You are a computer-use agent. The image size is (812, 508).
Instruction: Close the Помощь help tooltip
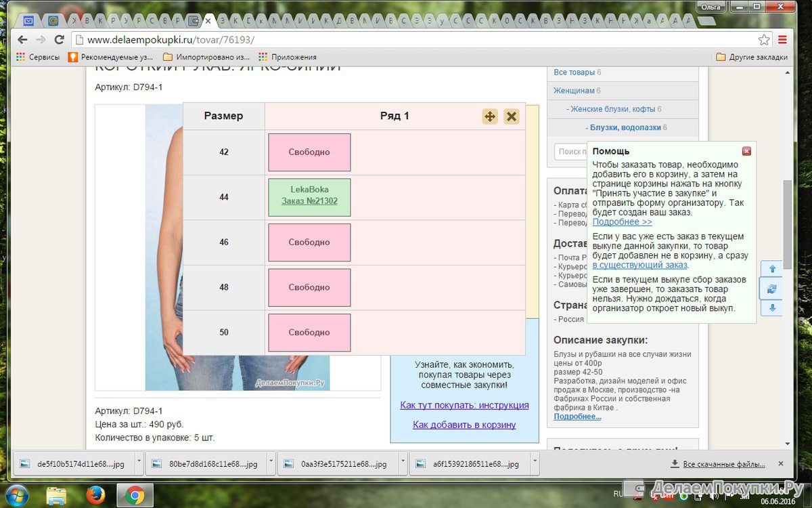746,151
